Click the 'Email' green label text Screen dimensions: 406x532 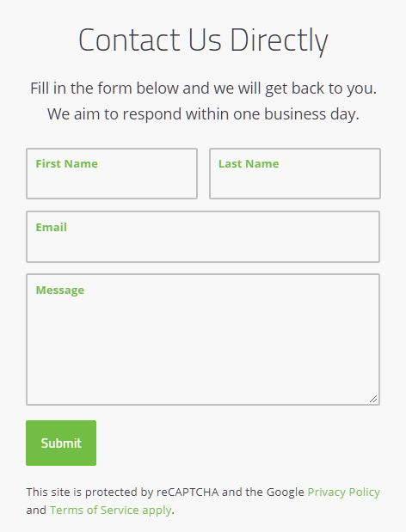52,227
